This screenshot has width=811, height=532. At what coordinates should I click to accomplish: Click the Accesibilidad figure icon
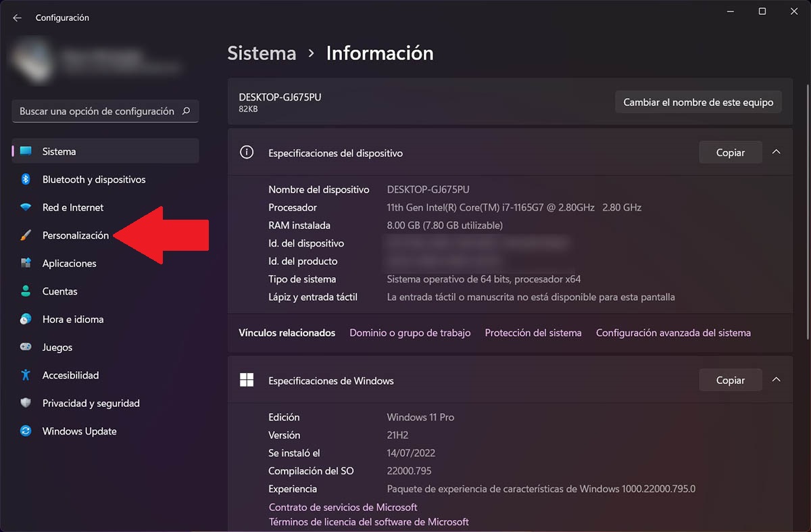coord(26,375)
